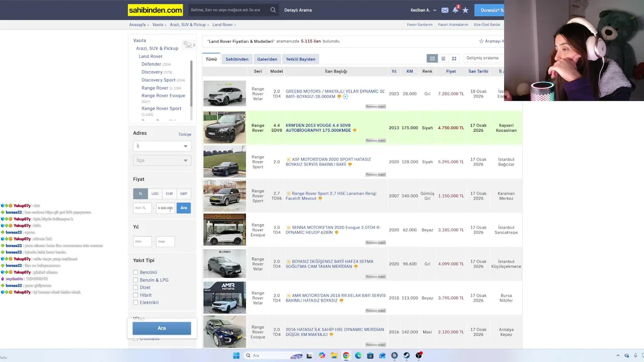Sort results by KM column
The height and width of the screenshot is (362, 644).
point(410,71)
